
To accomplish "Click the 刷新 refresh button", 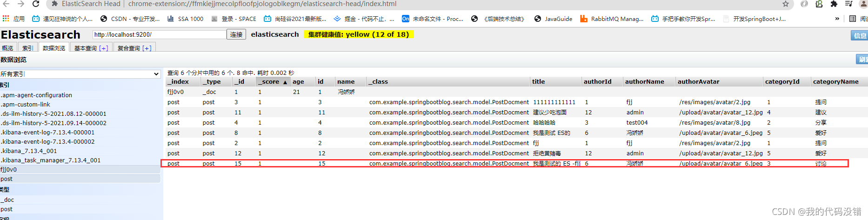I will click(862, 60).
